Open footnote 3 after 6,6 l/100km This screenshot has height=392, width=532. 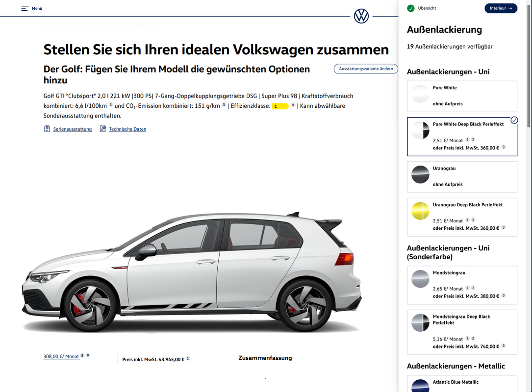[x=111, y=105]
